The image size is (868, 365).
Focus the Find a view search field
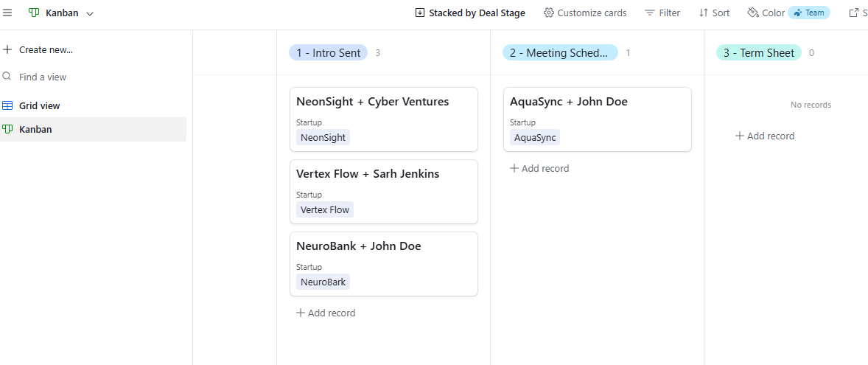tap(42, 77)
